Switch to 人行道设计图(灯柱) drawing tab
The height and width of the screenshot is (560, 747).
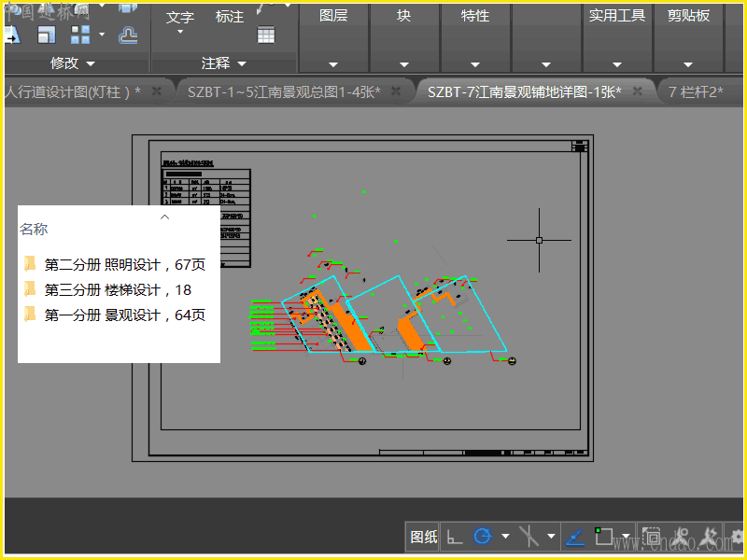(x=73, y=91)
